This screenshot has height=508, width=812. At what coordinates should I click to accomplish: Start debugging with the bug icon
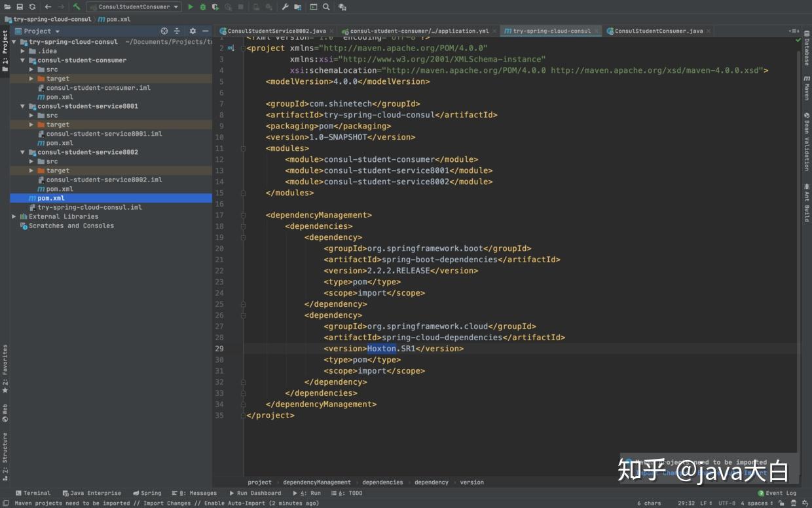click(203, 7)
